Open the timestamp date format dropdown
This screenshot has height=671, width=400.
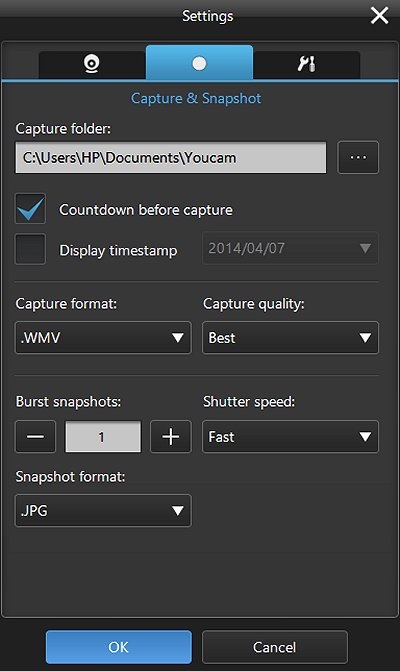coord(290,248)
